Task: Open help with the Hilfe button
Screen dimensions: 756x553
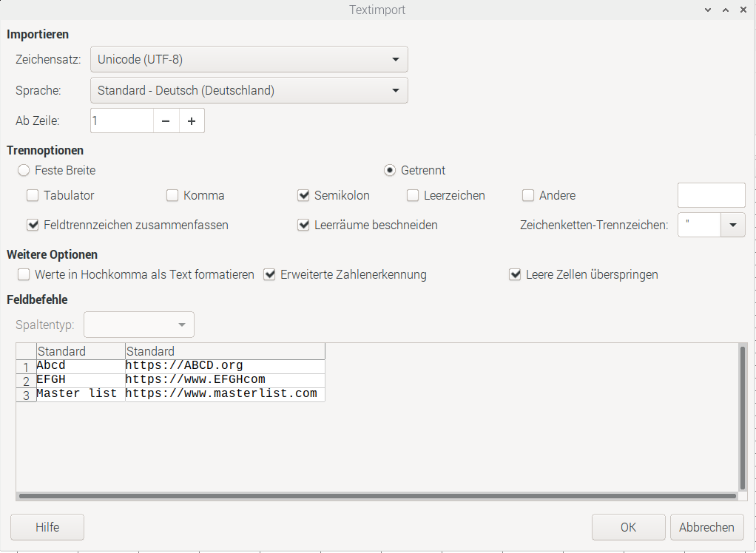Action: click(x=47, y=527)
